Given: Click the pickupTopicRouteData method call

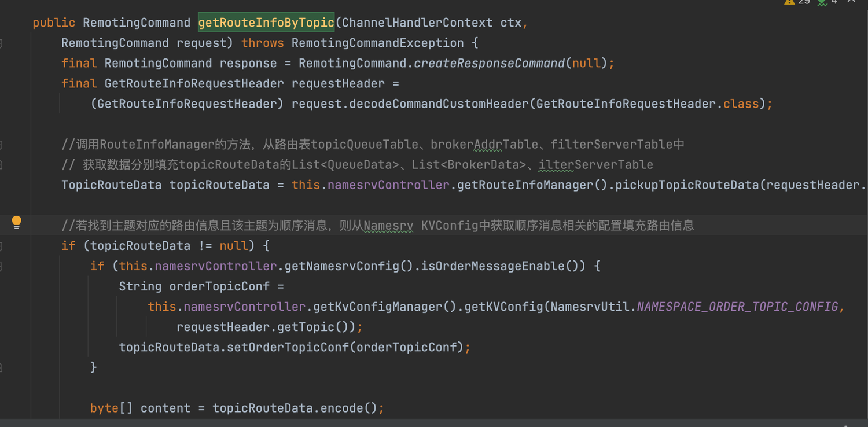Looking at the screenshot, I should pos(687,185).
